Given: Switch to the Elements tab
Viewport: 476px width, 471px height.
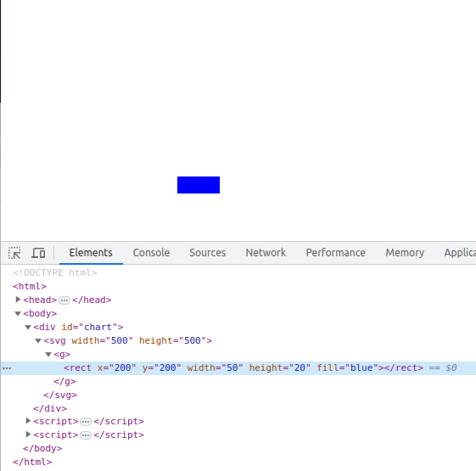Looking at the screenshot, I should [x=91, y=253].
